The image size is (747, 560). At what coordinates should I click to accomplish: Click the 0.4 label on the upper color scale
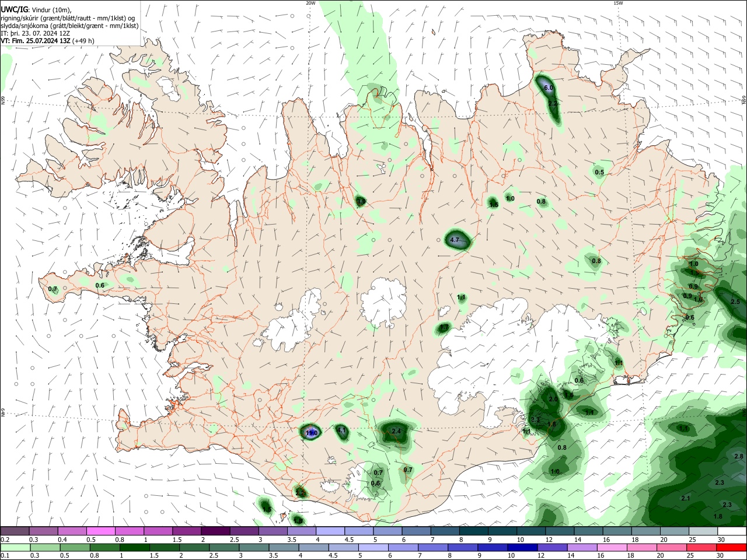[62, 540]
